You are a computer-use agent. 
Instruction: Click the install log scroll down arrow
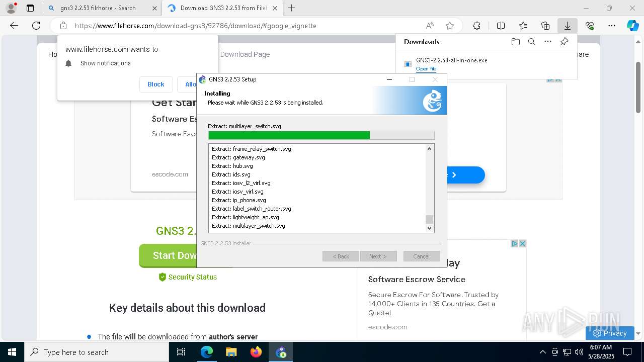[429, 228]
